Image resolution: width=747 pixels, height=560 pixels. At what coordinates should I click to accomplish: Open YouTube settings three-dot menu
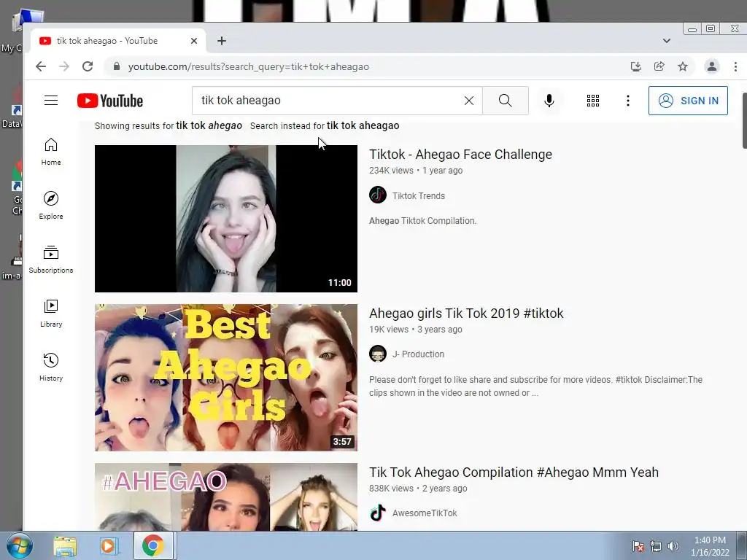pos(628,101)
